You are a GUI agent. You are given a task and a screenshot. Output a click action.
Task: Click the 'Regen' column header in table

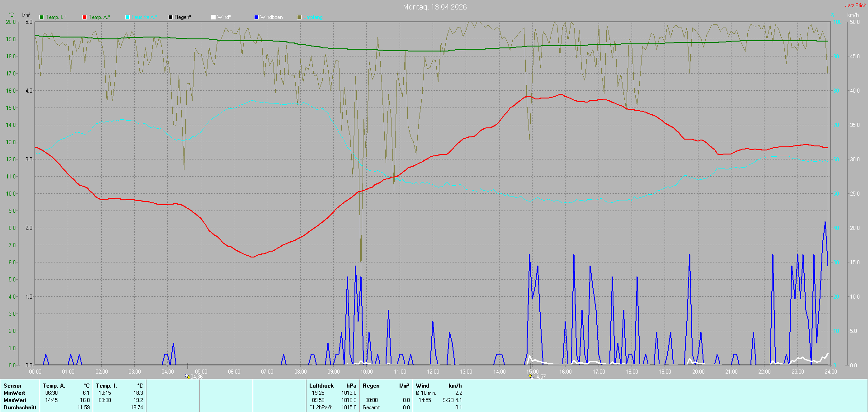371,386
